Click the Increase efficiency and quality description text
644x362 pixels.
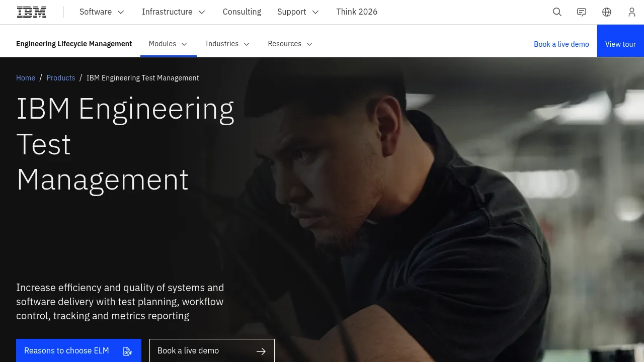pyautogui.click(x=120, y=302)
